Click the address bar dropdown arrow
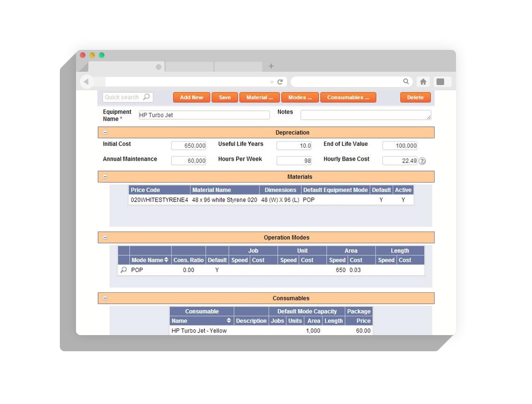Image resolution: width=532 pixels, height=404 pixels. pyautogui.click(x=271, y=82)
